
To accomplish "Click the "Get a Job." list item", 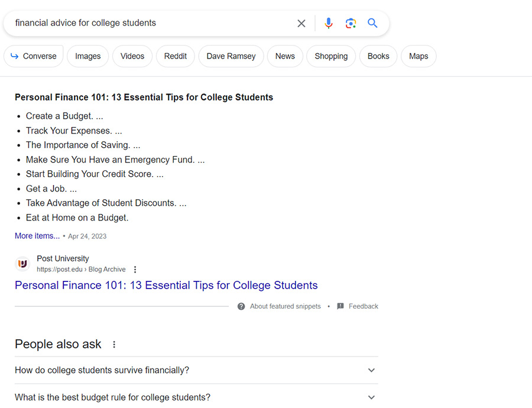I will coord(51,189).
